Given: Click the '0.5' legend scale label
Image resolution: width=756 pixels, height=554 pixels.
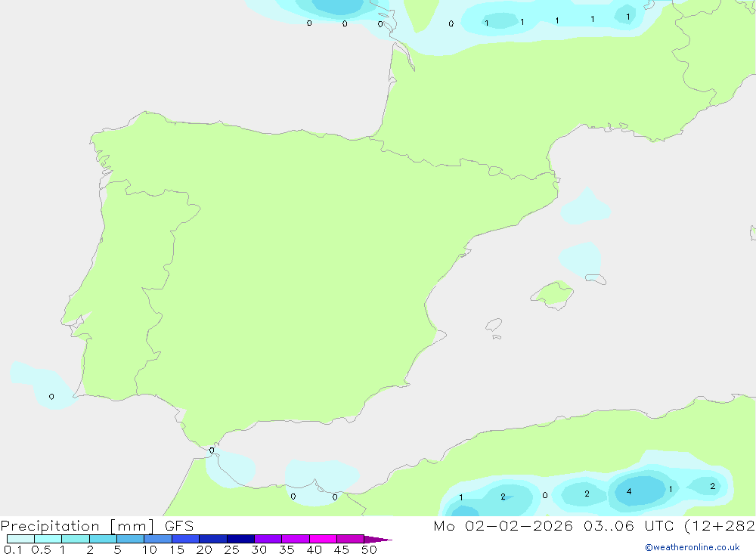Looking at the screenshot, I should [41, 549].
